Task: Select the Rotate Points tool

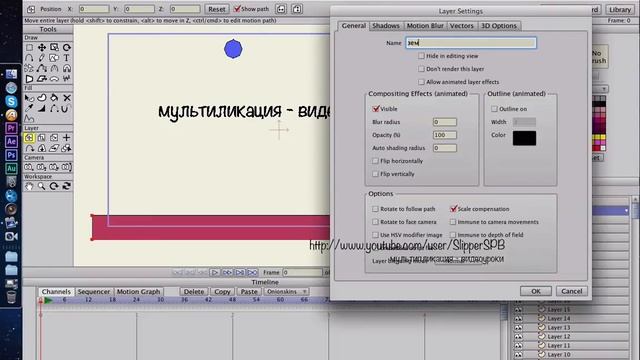Action: (x=67, y=48)
